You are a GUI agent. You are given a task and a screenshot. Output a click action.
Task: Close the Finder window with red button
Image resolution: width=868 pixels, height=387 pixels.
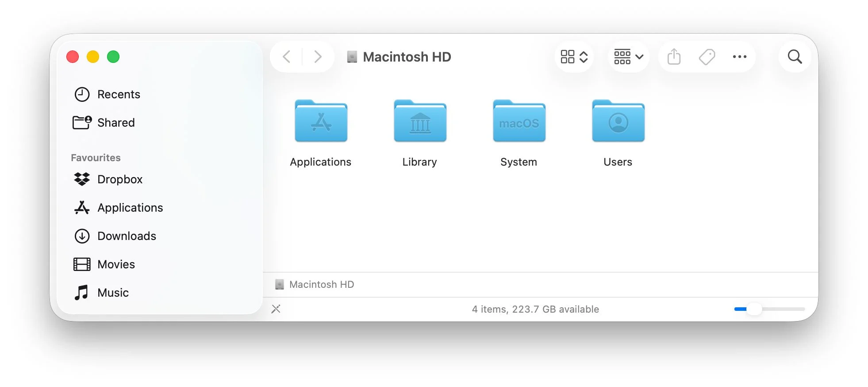73,57
